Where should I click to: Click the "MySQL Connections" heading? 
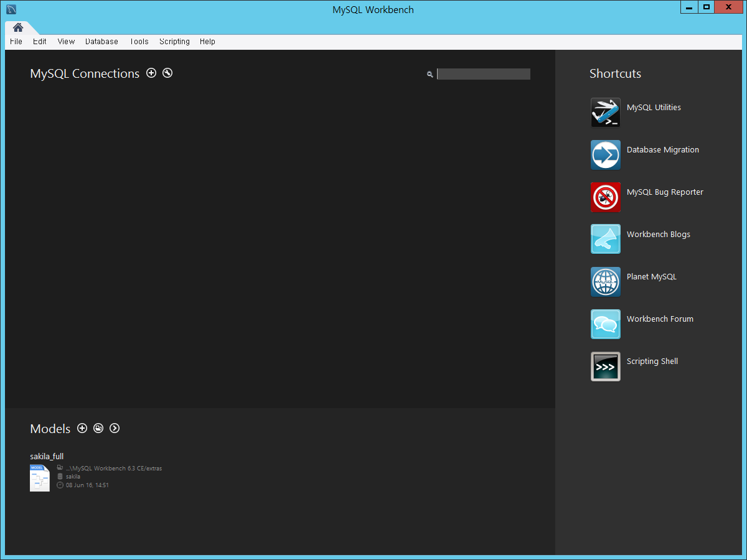85,73
